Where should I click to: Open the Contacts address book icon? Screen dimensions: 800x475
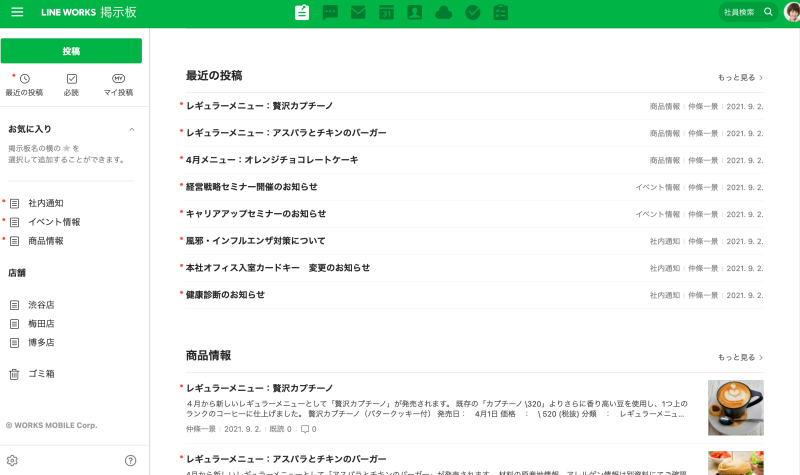point(415,12)
